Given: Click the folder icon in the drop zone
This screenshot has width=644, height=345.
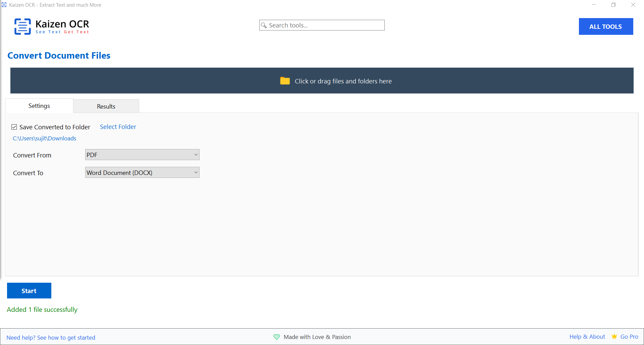Looking at the screenshot, I should pos(285,81).
